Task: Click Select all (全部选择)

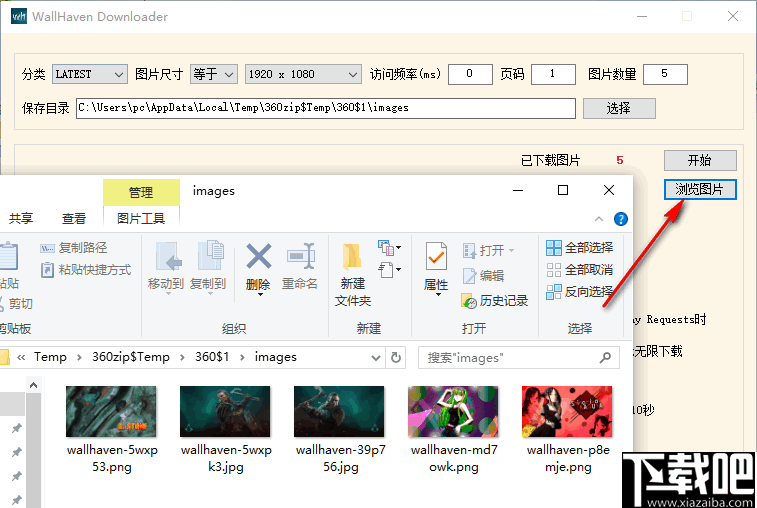Action: tap(579, 248)
